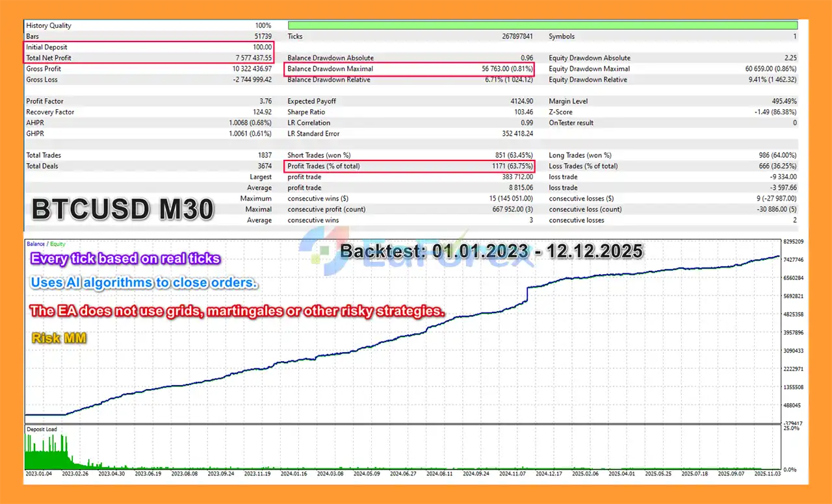The width and height of the screenshot is (832, 504).
Task: Click the 2025.11.03 date axis label
Action: [764, 474]
